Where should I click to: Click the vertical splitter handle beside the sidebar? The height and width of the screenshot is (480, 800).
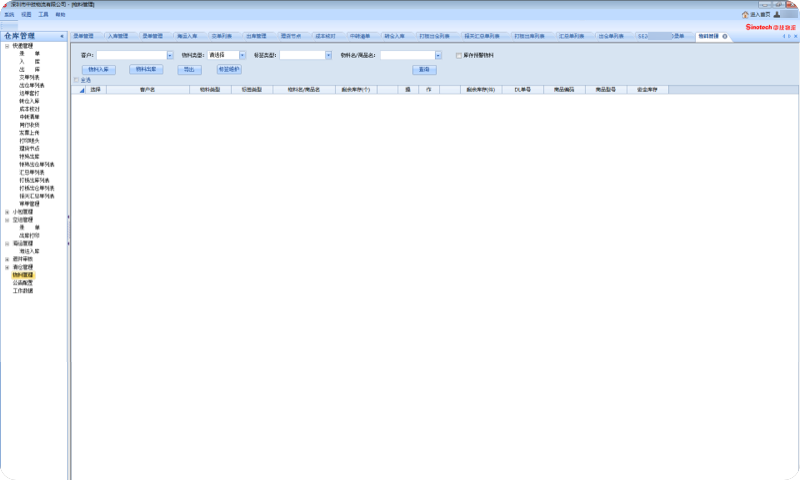pos(69,216)
